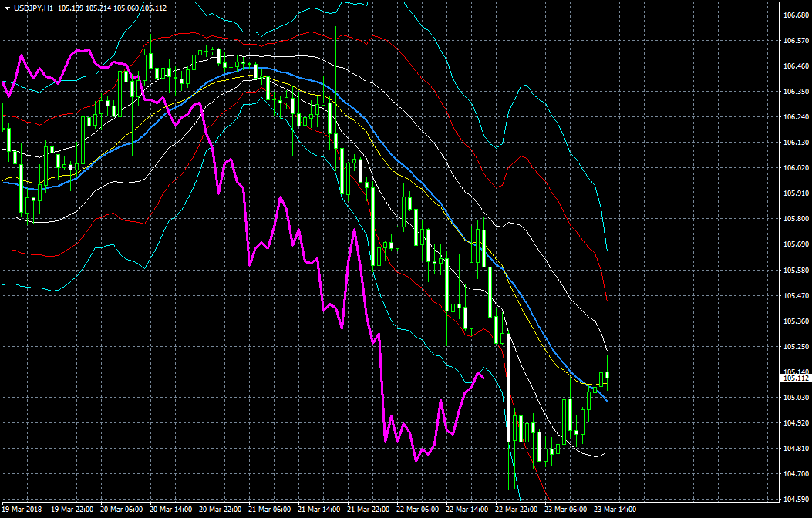Click the latest green candlestick on the chart
Screen dimensions: 812x518
coord(608,375)
